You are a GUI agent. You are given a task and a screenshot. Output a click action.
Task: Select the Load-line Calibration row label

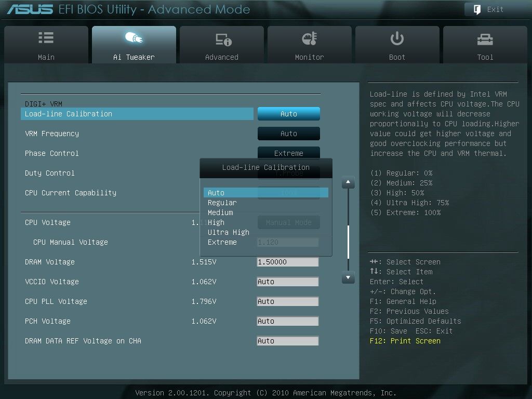69,114
